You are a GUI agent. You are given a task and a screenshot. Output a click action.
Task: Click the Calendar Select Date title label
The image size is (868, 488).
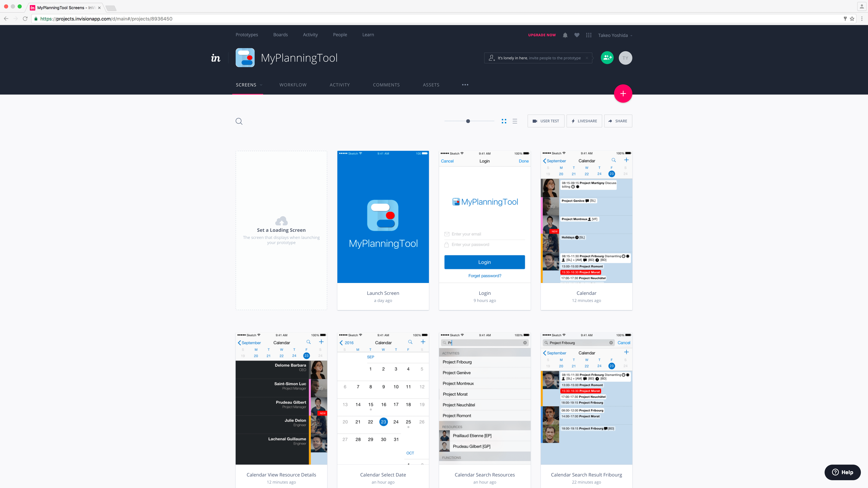pos(383,475)
